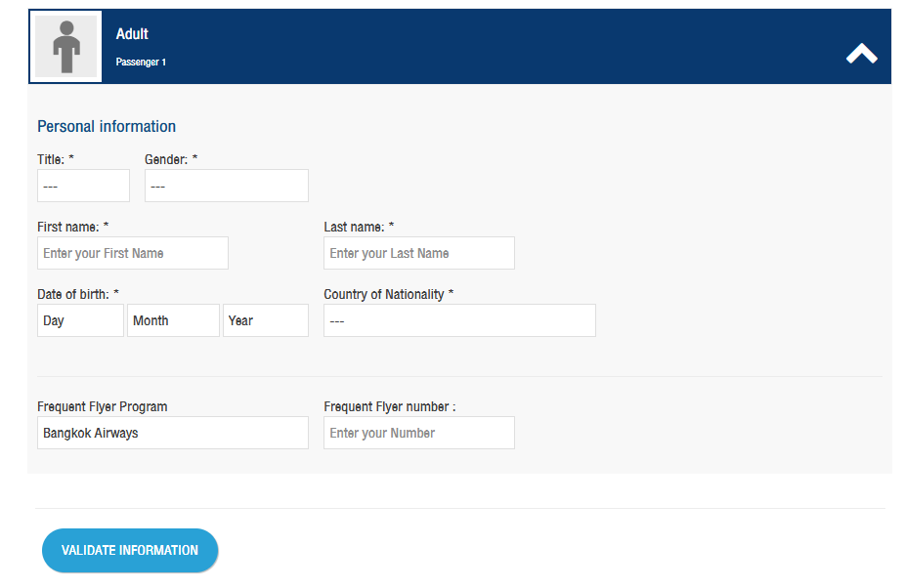This screenshot has height=588, width=905.
Task: Click the Gender field label
Action: click(171, 159)
